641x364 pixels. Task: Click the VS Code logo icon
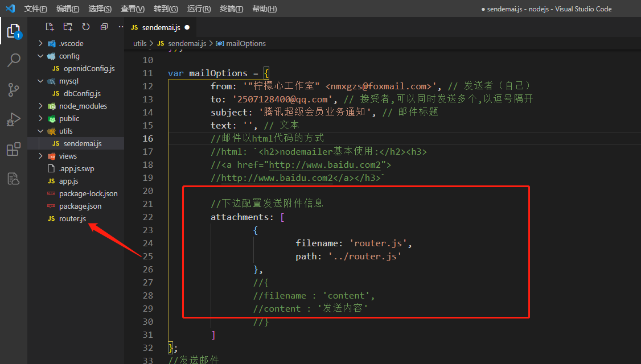click(10, 9)
